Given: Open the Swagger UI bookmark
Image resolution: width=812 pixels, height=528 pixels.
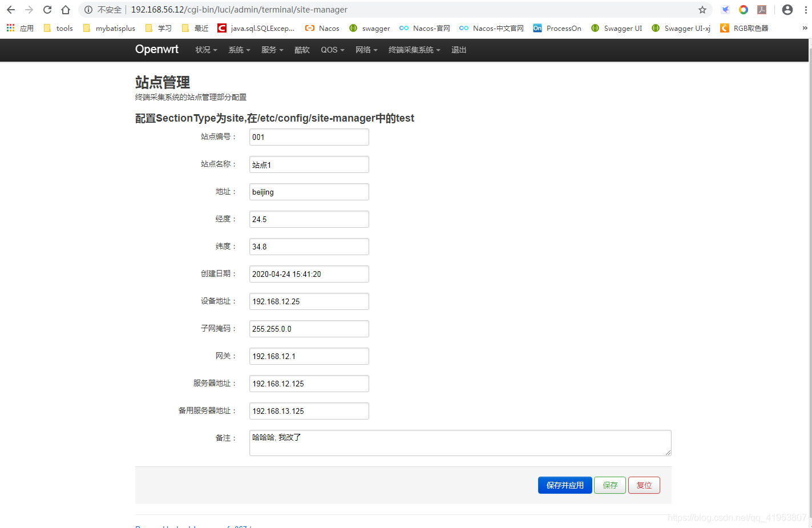Looking at the screenshot, I should (x=617, y=28).
